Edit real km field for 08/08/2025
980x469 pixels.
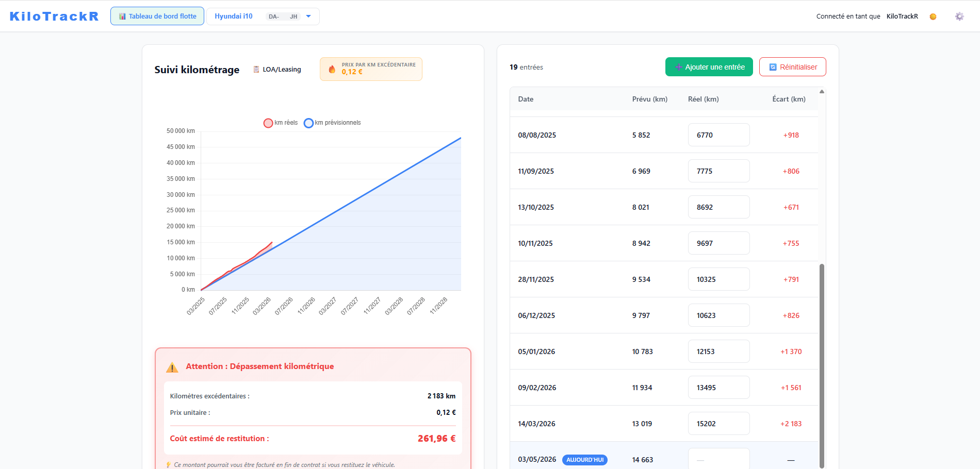(x=719, y=135)
